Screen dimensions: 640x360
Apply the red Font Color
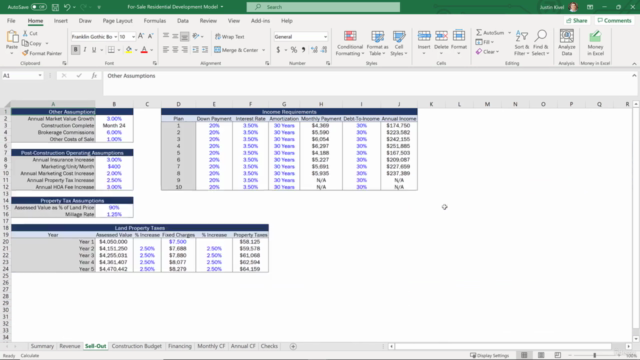[144, 50]
